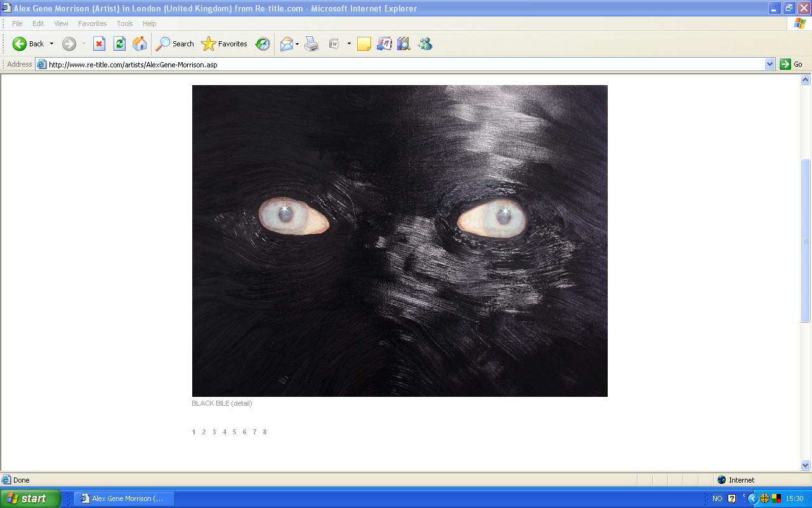Open the Mail toolbar button

287,44
